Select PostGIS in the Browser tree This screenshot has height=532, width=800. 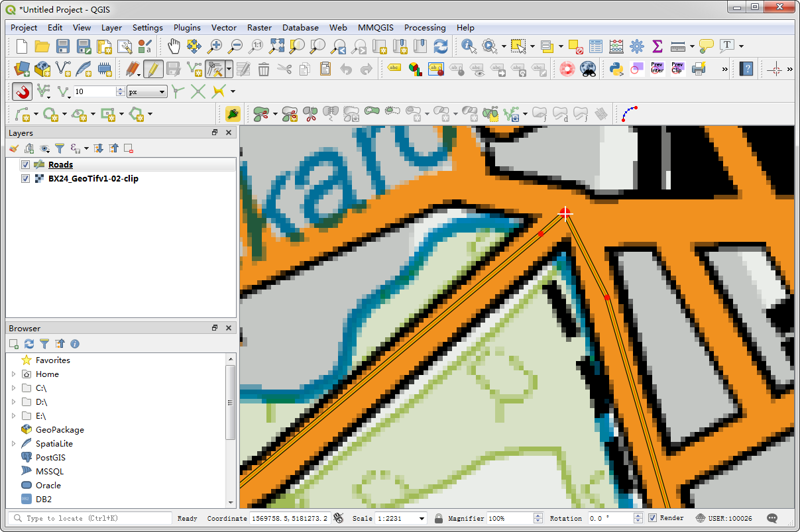tap(50, 458)
